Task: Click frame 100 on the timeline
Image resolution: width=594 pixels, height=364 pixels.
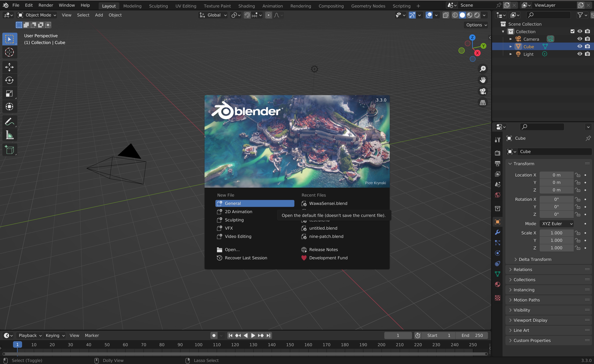Action: 198,345
